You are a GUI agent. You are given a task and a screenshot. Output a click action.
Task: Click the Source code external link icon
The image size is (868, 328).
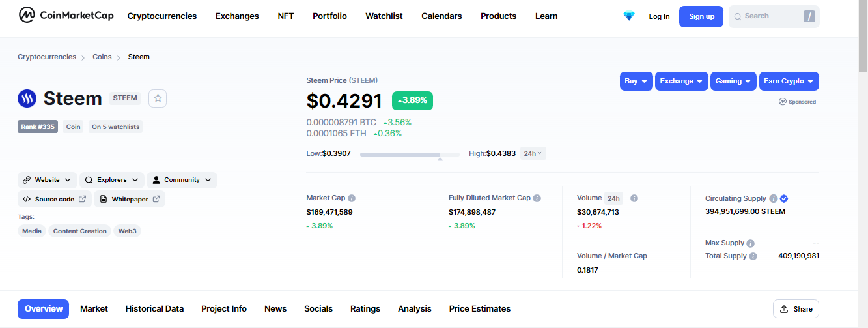[83, 199]
